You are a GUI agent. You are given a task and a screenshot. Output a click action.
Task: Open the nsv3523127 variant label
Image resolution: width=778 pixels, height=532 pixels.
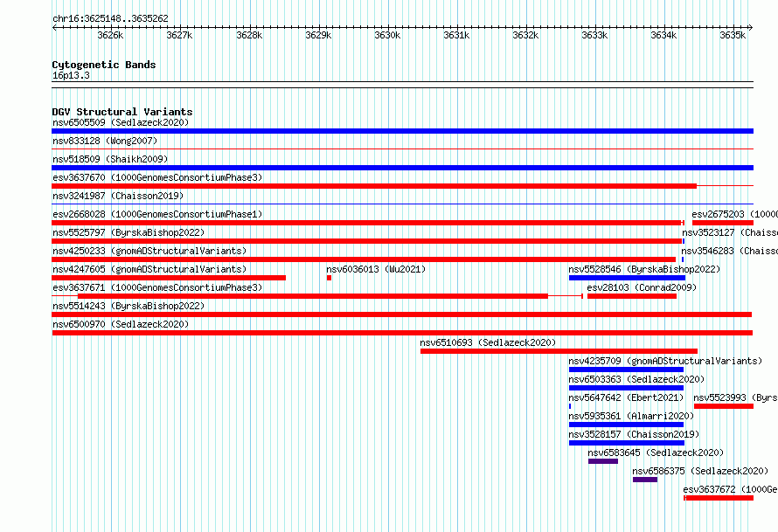[x=730, y=232]
